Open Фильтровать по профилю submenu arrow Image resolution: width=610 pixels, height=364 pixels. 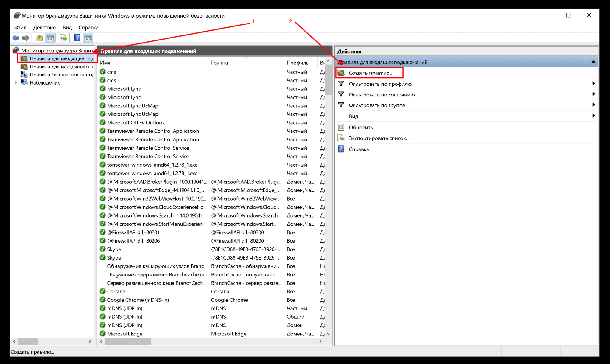pos(593,84)
